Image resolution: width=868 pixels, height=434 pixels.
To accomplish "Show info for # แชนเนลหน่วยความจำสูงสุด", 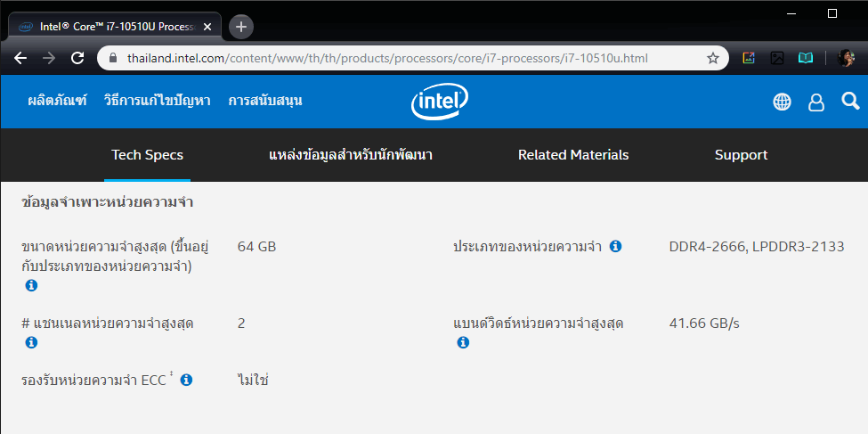I will coord(31,342).
